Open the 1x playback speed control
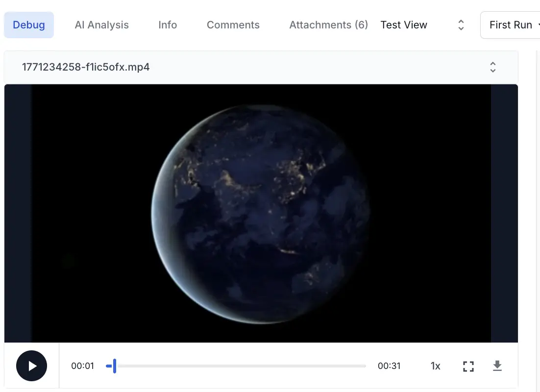The width and height of the screenshot is (540, 392). pos(435,366)
